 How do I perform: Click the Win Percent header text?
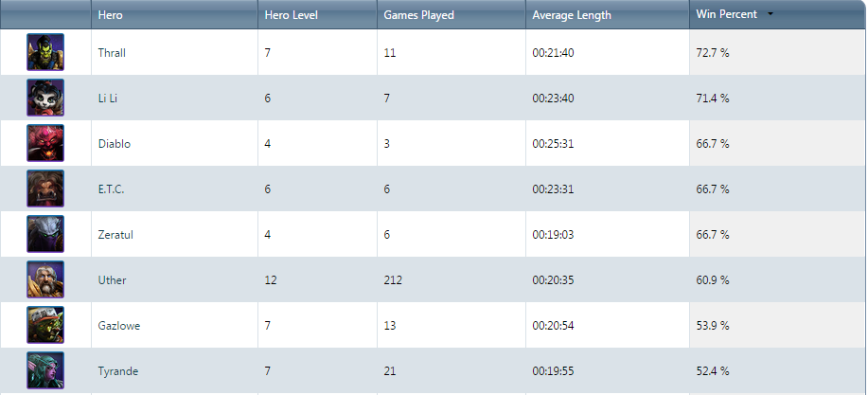point(726,15)
